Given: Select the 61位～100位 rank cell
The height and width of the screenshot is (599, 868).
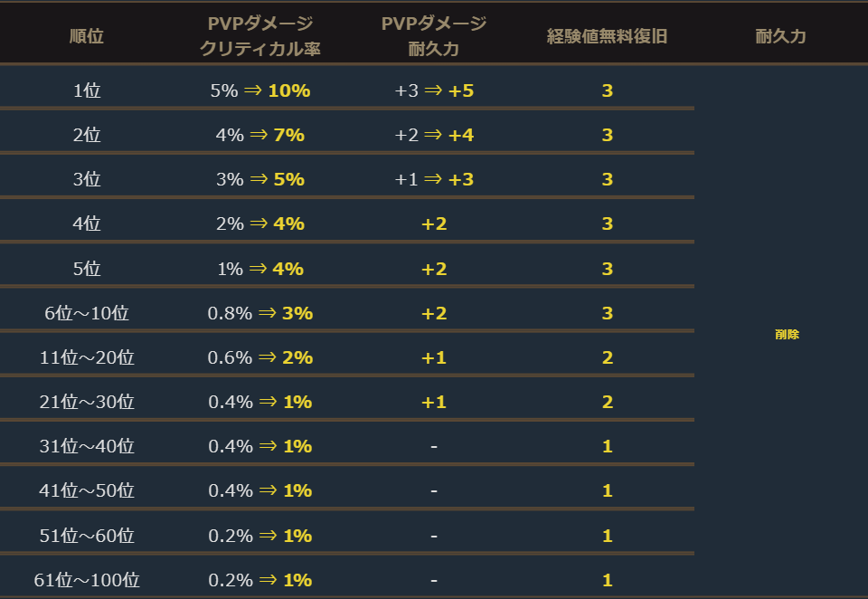Looking at the screenshot, I should [x=87, y=580].
